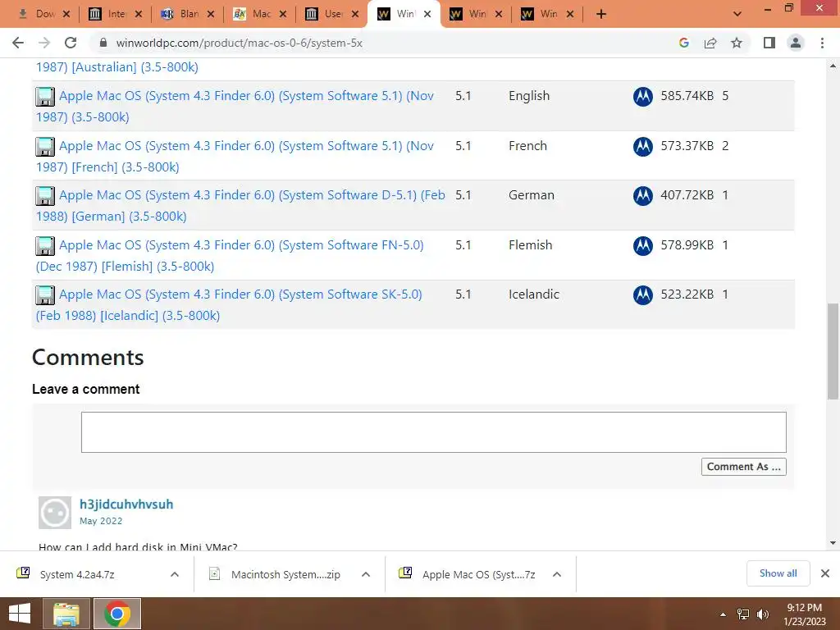Open File Explorer from taskbar
Viewport: 840px width, 630px height.
point(66,614)
